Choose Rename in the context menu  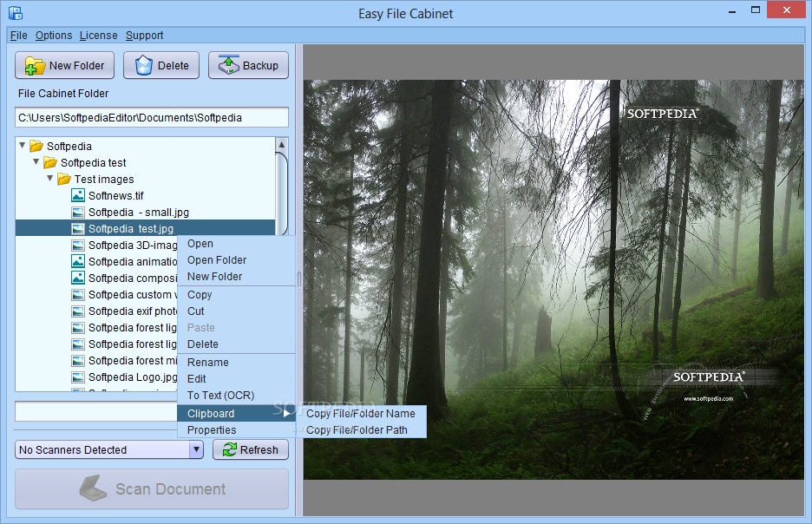[x=236, y=363]
